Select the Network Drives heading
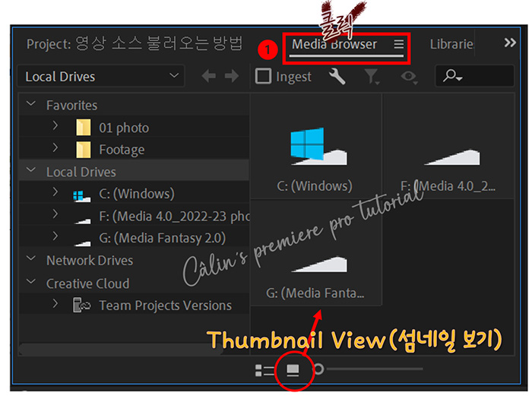This screenshot has height=396, width=532. (90, 261)
